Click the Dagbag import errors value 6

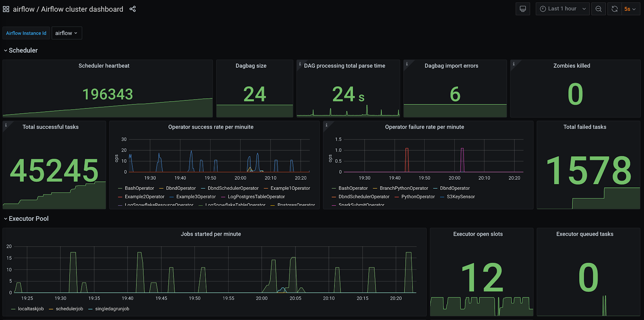(x=455, y=94)
